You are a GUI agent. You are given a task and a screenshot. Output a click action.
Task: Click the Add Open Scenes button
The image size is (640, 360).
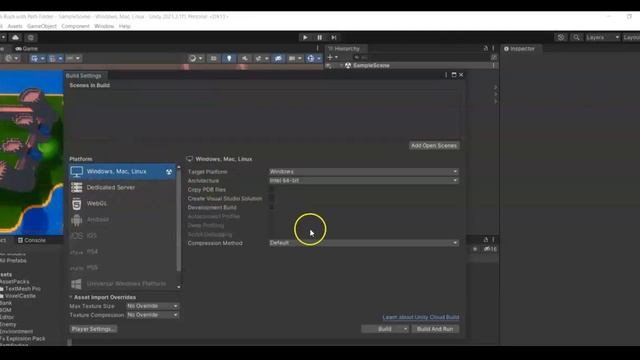[434, 146]
